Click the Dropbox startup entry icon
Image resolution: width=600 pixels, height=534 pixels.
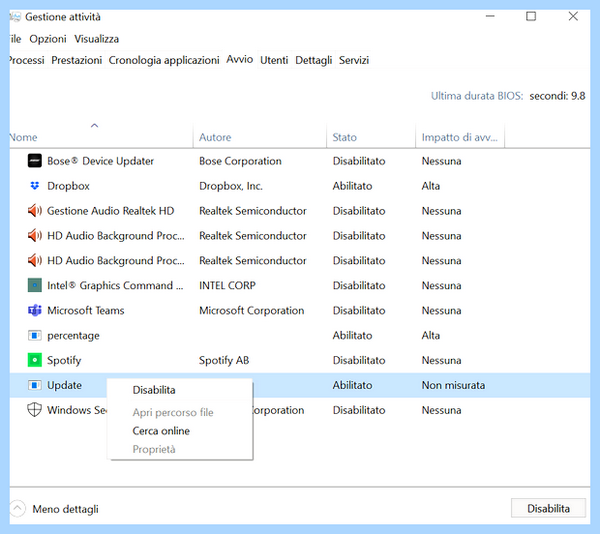coord(34,186)
